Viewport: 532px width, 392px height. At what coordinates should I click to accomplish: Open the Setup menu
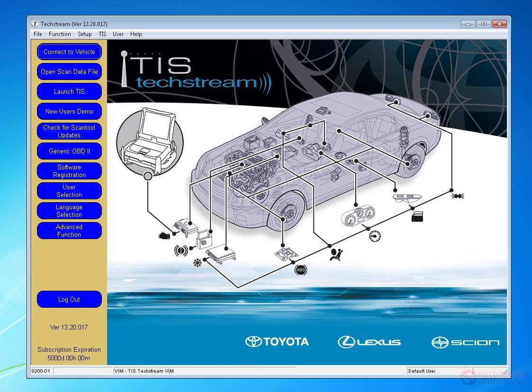pyautogui.click(x=84, y=34)
